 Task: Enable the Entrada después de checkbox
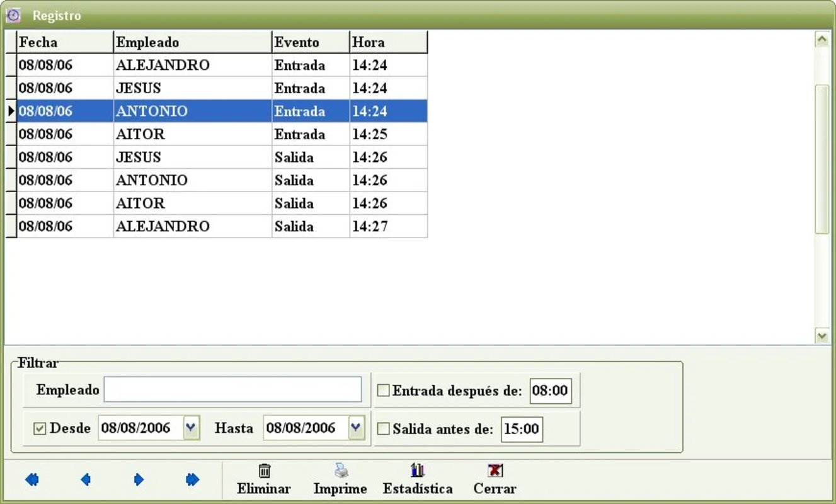(383, 391)
